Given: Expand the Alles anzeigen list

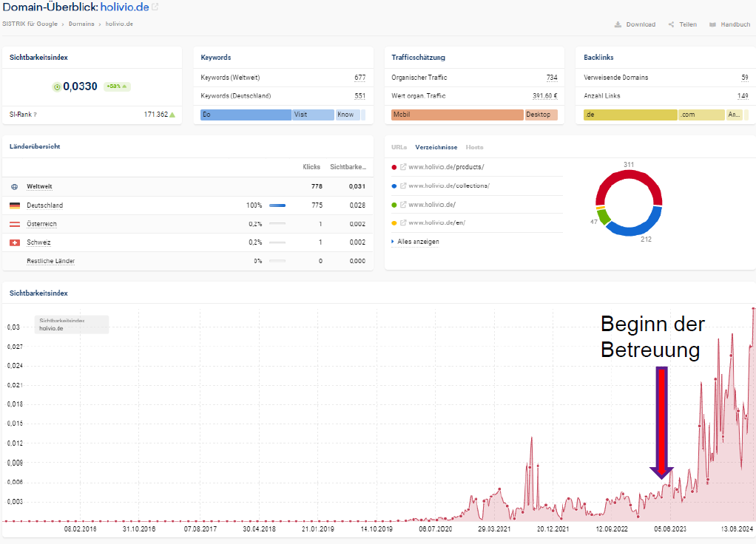Looking at the screenshot, I should pos(418,242).
